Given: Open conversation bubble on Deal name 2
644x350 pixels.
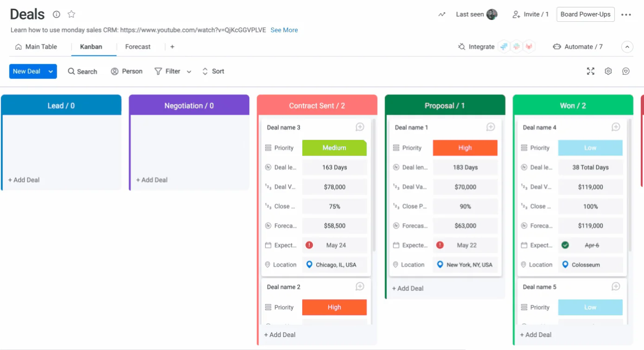Looking at the screenshot, I should [360, 286].
